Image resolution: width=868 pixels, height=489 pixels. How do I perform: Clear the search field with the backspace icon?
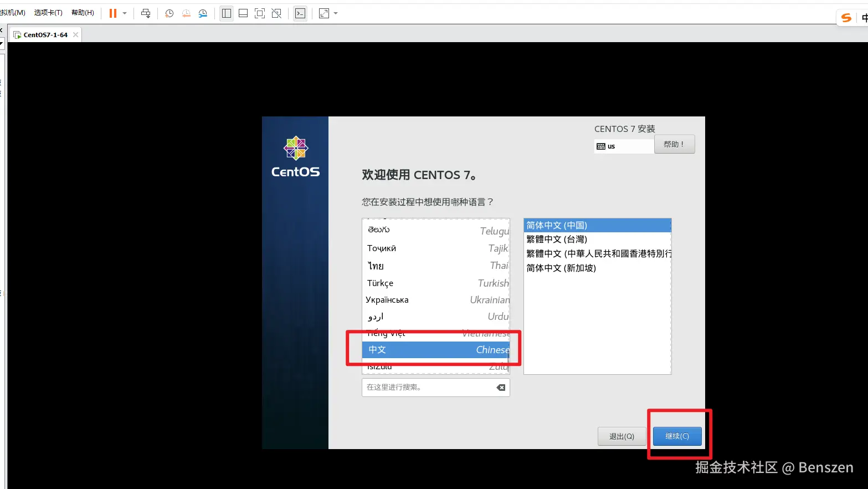click(x=501, y=388)
